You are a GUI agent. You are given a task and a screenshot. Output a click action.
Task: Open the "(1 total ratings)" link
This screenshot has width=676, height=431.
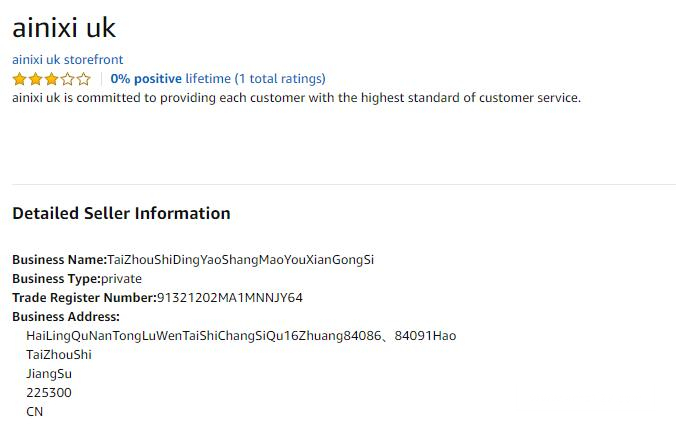(280, 78)
